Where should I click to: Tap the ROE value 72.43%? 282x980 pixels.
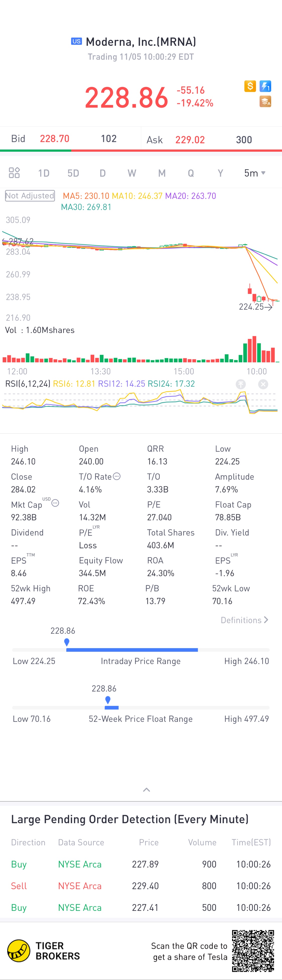91,601
